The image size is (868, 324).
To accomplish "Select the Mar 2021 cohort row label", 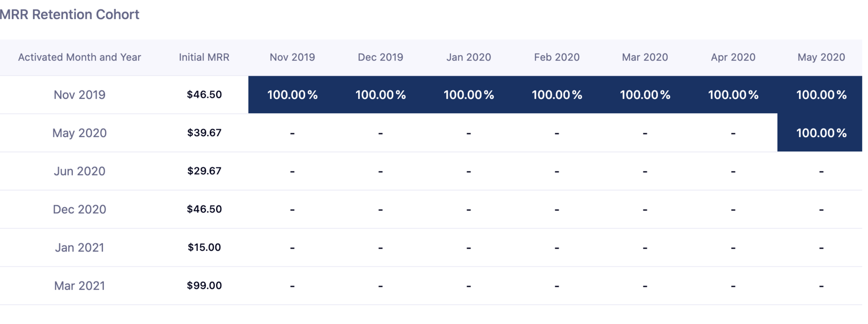I will [x=80, y=286].
